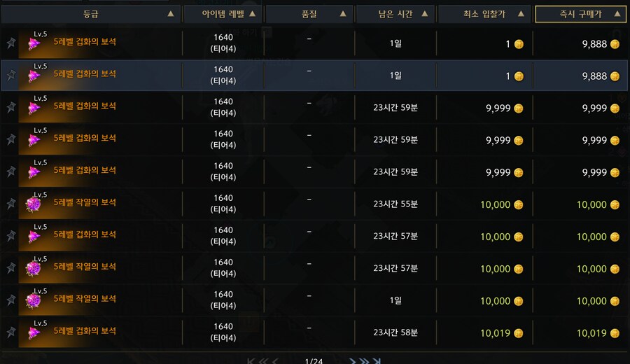Screen dimensions: 630x364
Task: Sort by 아이템 레벨 column header
Action: pos(223,14)
